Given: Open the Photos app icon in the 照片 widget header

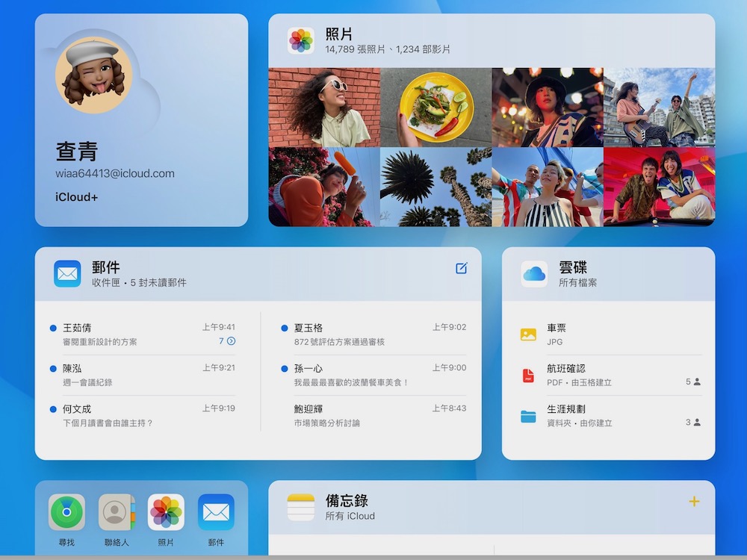Looking at the screenshot, I should tap(300, 40).
